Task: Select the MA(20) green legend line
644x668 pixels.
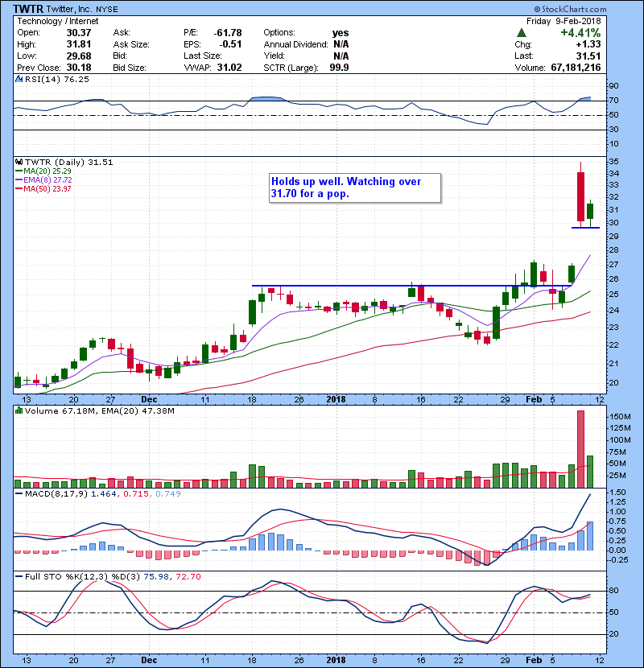Action: tap(19, 171)
